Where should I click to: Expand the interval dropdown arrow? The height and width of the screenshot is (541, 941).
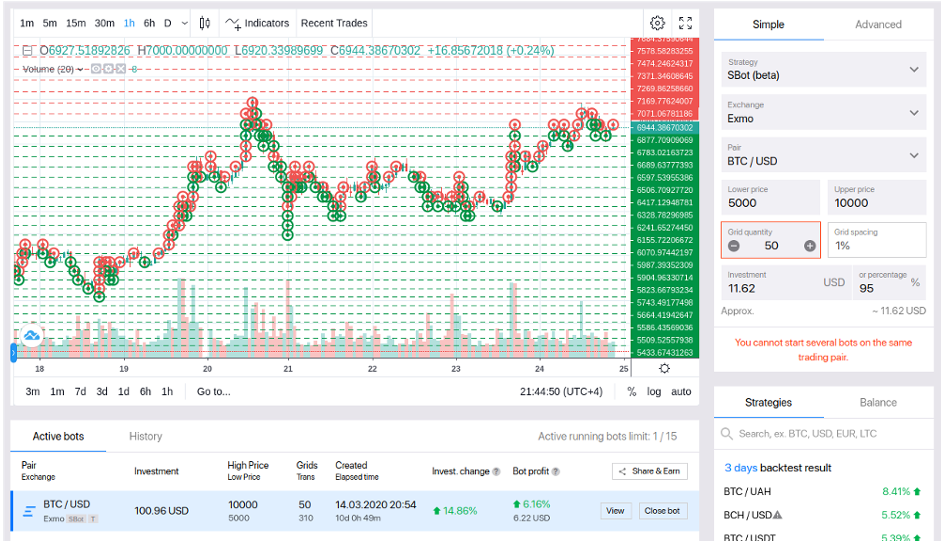coord(184,23)
